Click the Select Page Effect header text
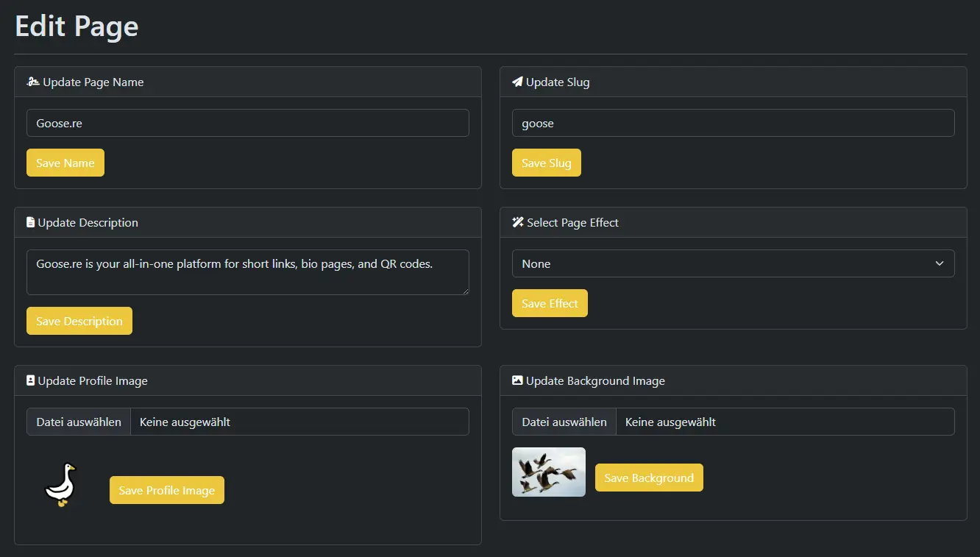The height and width of the screenshot is (557, 980). pyautogui.click(x=573, y=222)
